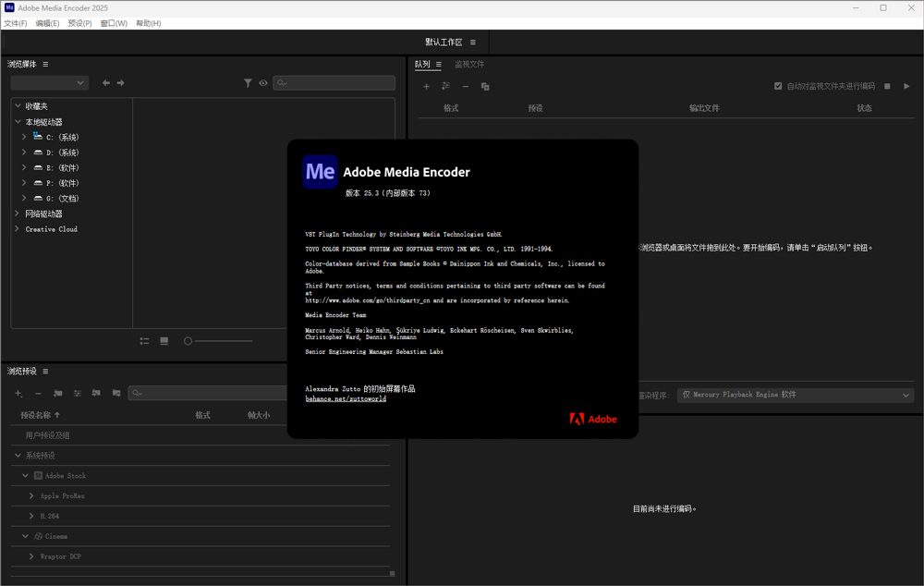Open the Mercury Playback Engine renderer dropdown

[x=795, y=395]
